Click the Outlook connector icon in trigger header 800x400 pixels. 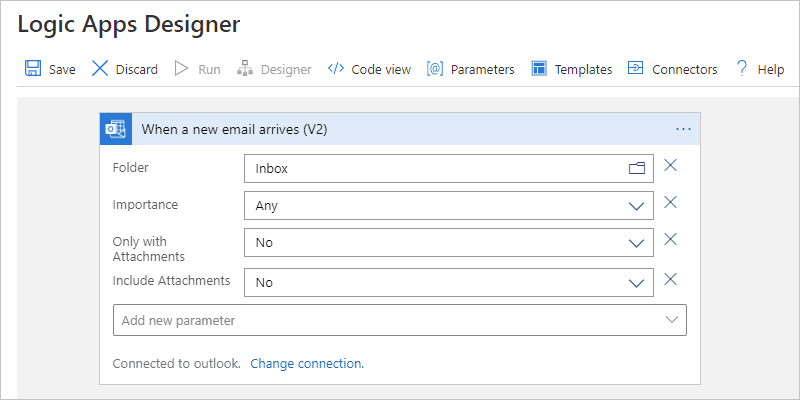(x=116, y=129)
